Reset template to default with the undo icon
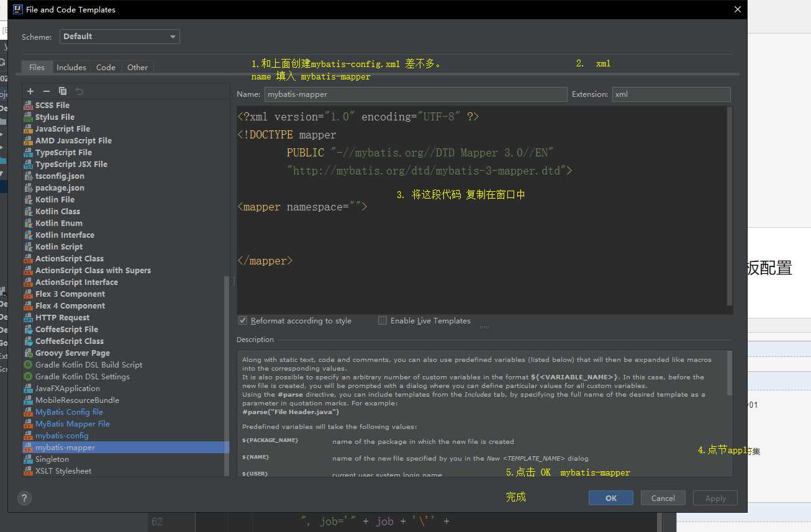Screen dimensions: 811x532 click(x=79, y=91)
